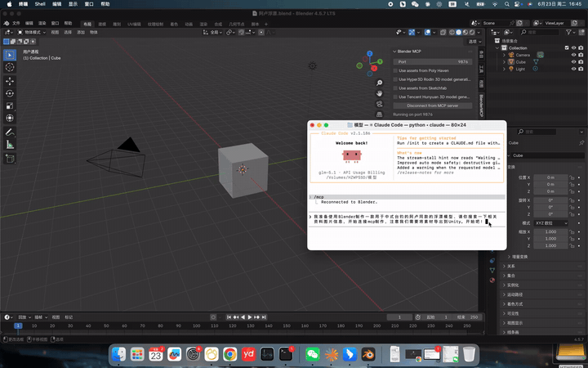Switch perspective/orthographic grid icon
The width and height of the screenshot is (588, 368).
pos(380,114)
